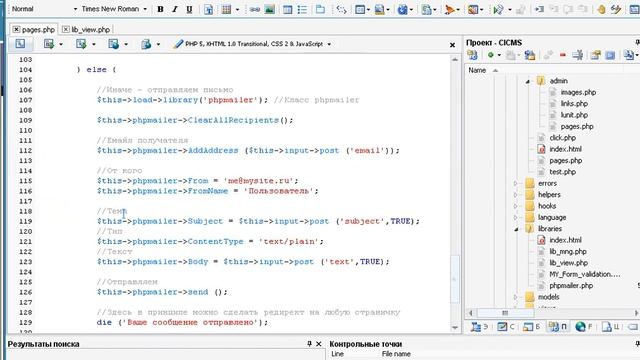
Task: Click the insert table grid icon
Action: point(226,9)
